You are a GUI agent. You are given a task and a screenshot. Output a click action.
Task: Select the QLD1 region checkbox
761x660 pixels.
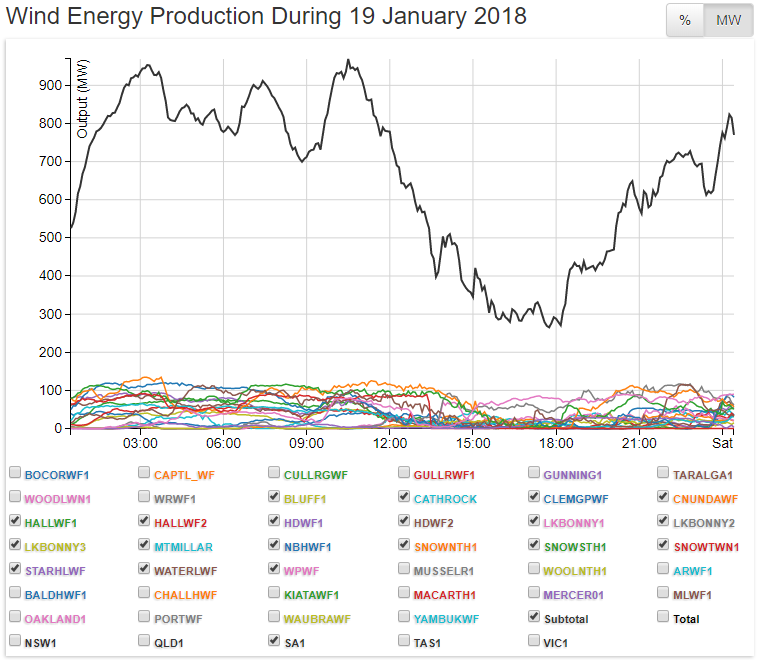point(145,641)
